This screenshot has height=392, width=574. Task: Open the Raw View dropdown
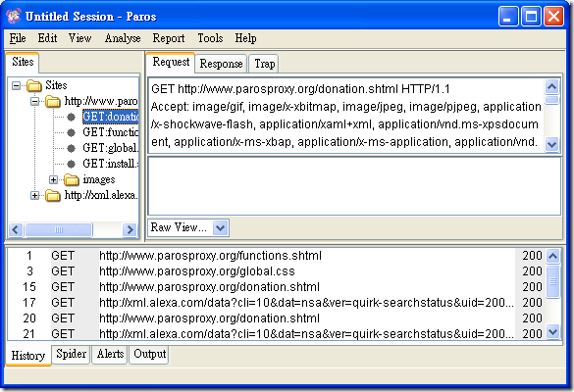220,227
